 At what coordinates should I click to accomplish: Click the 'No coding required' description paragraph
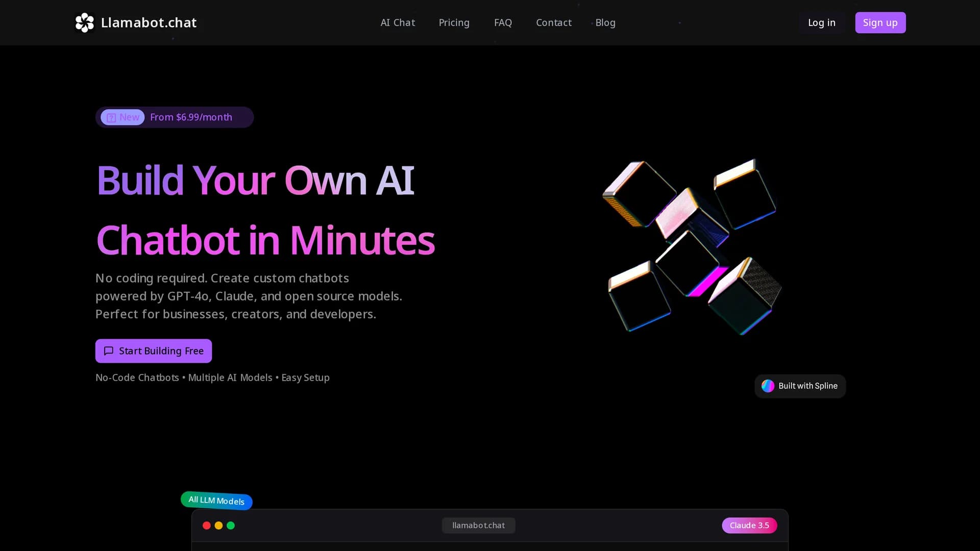249,296
